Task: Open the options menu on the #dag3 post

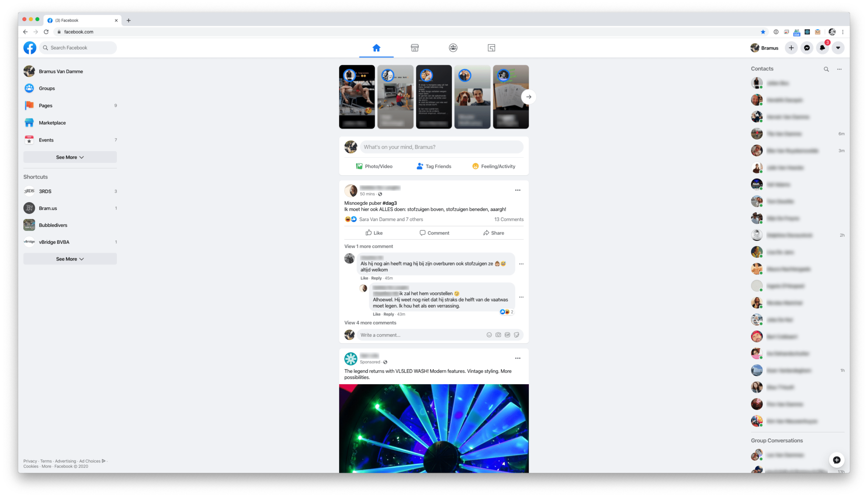Action: [x=517, y=190]
